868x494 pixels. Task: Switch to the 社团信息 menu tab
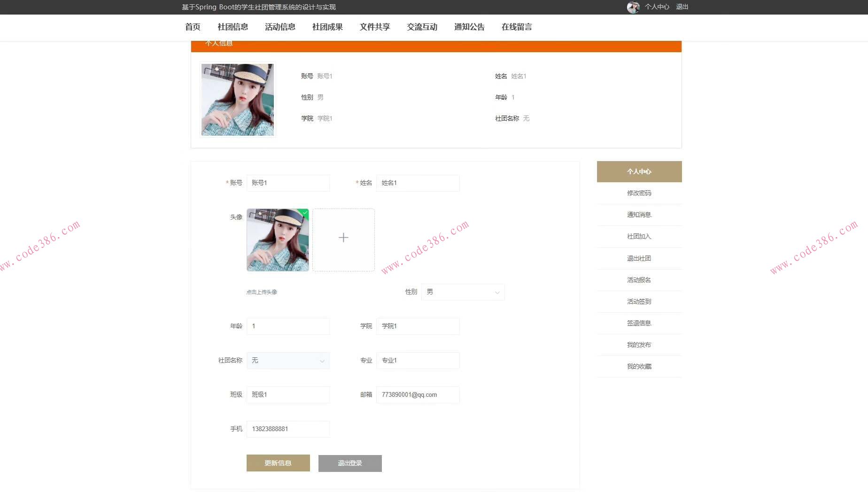[x=232, y=27]
